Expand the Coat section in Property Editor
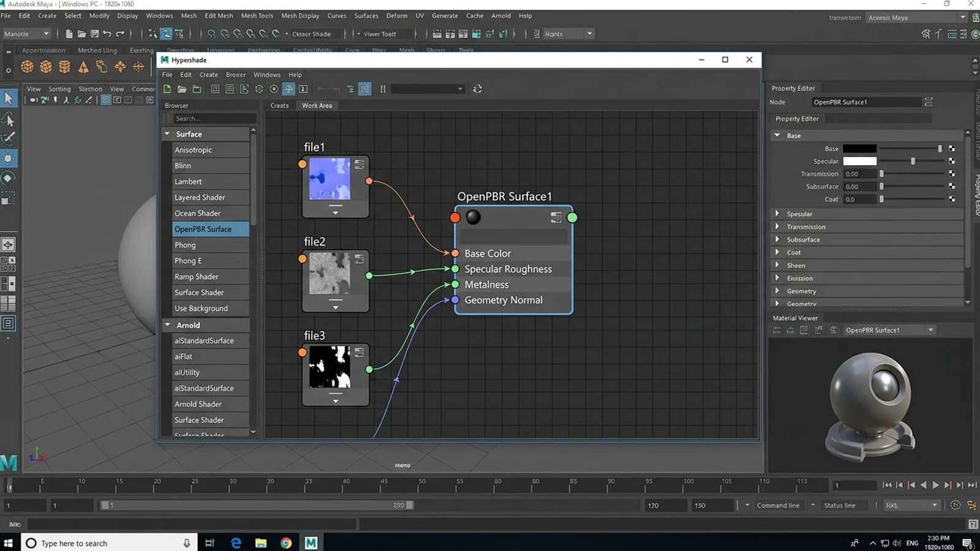Viewport: 980px width, 551px height. pyautogui.click(x=777, y=252)
